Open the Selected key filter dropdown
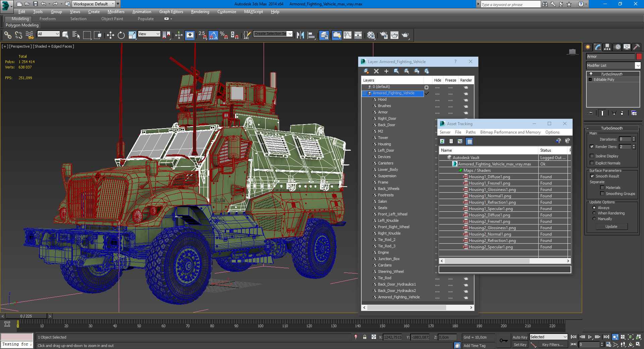 [x=548, y=337]
